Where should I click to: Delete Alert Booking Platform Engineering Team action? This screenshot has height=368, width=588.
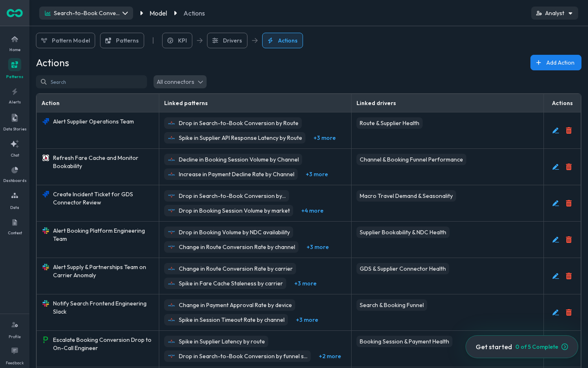(x=569, y=240)
